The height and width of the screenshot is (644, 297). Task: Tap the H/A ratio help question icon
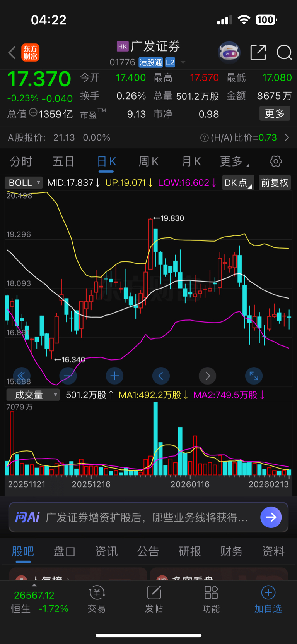(205, 138)
